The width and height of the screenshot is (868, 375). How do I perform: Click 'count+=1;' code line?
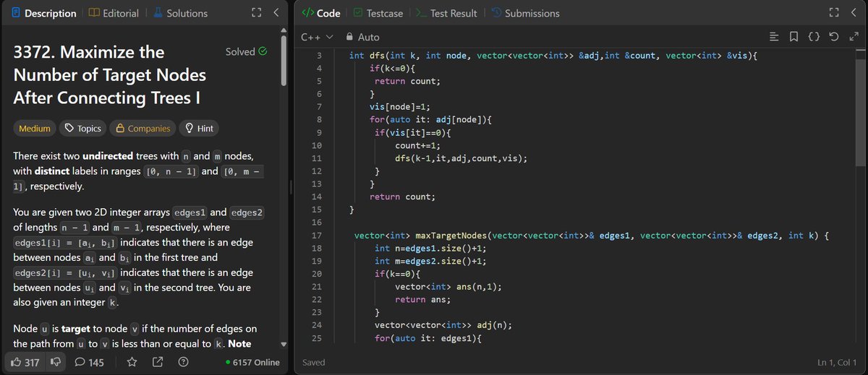[x=417, y=145]
